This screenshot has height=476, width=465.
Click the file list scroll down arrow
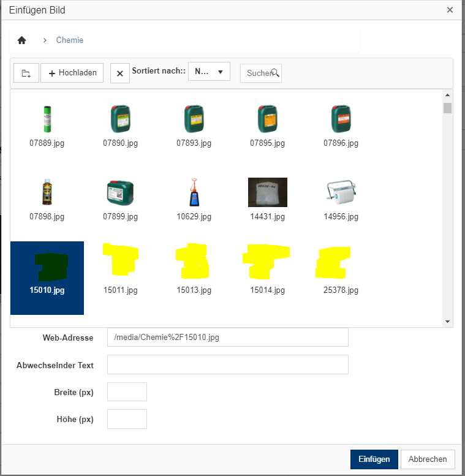[x=447, y=322]
